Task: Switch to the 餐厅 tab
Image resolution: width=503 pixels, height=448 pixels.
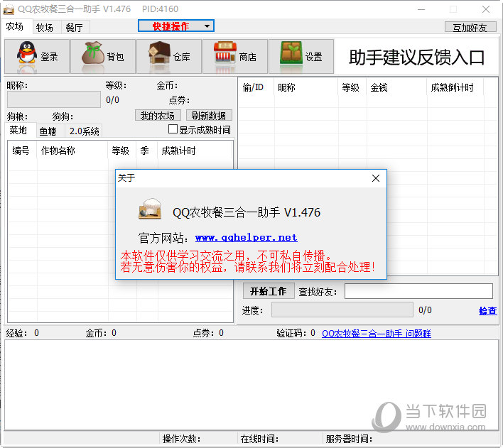Action: tap(75, 28)
